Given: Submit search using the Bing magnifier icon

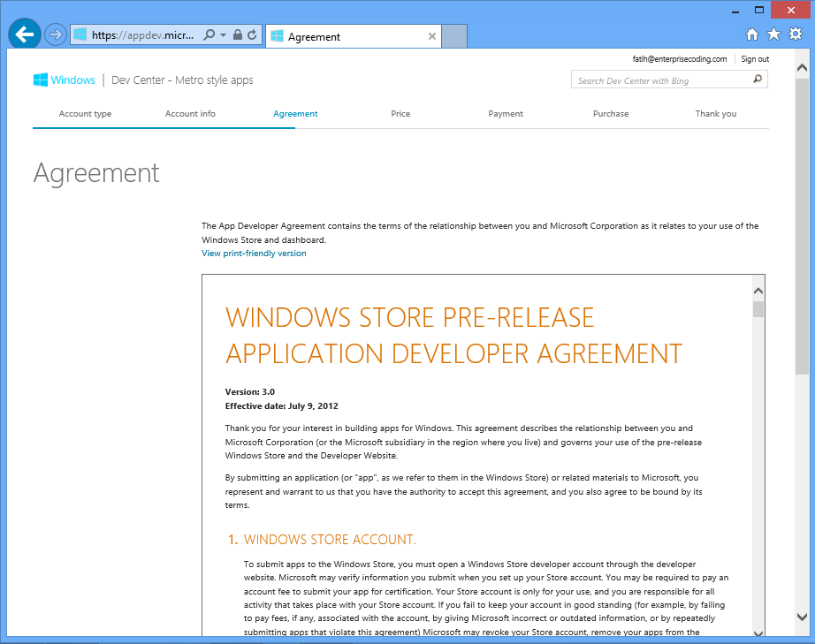Looking at the screenshot, I should point(758,79).
